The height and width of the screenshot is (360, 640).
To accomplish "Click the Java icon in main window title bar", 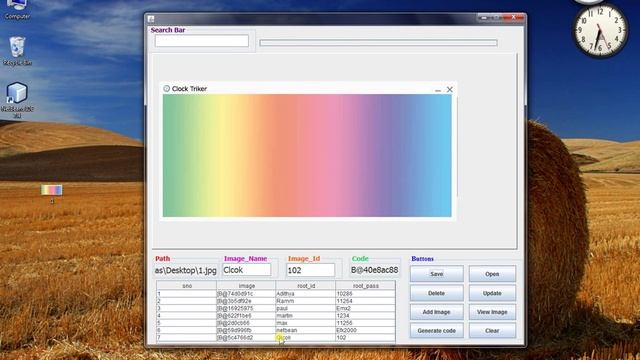I will pos(151,19).
